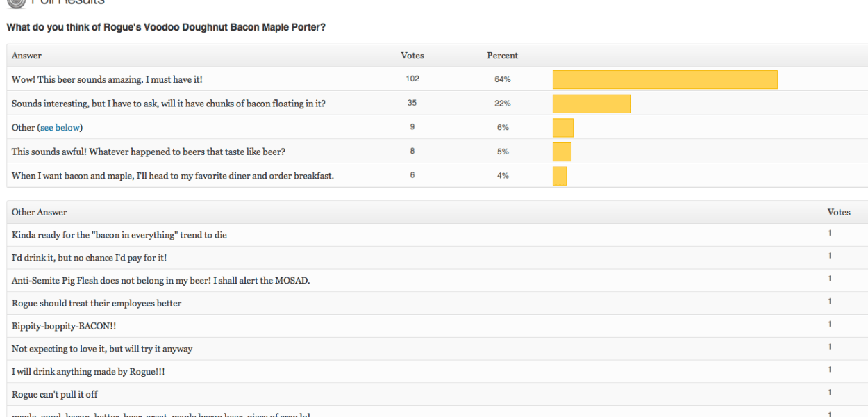This screenshot has height=417, width=868.
Task: Click the poll question heading text
Action: pos(166,27)
